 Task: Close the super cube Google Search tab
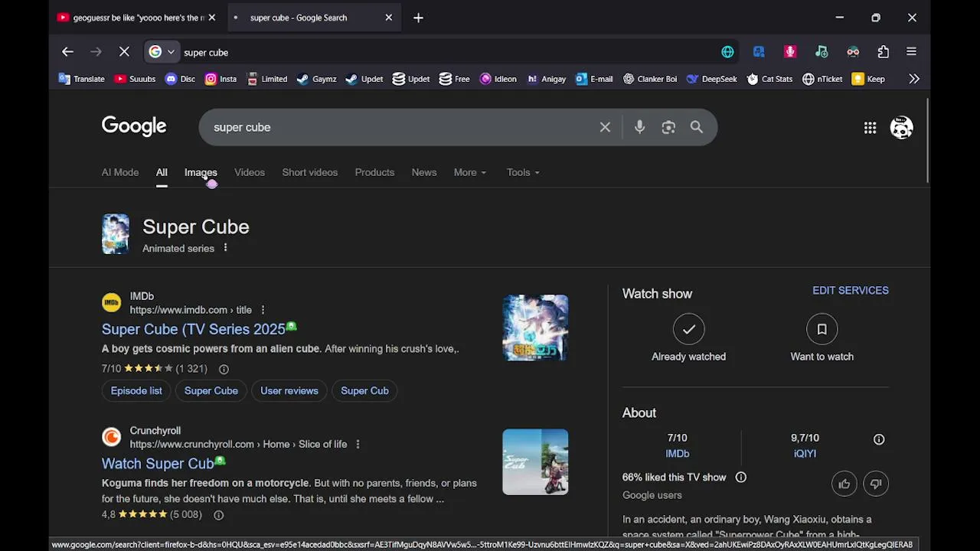pyautogui.click(x=388, y=18)
